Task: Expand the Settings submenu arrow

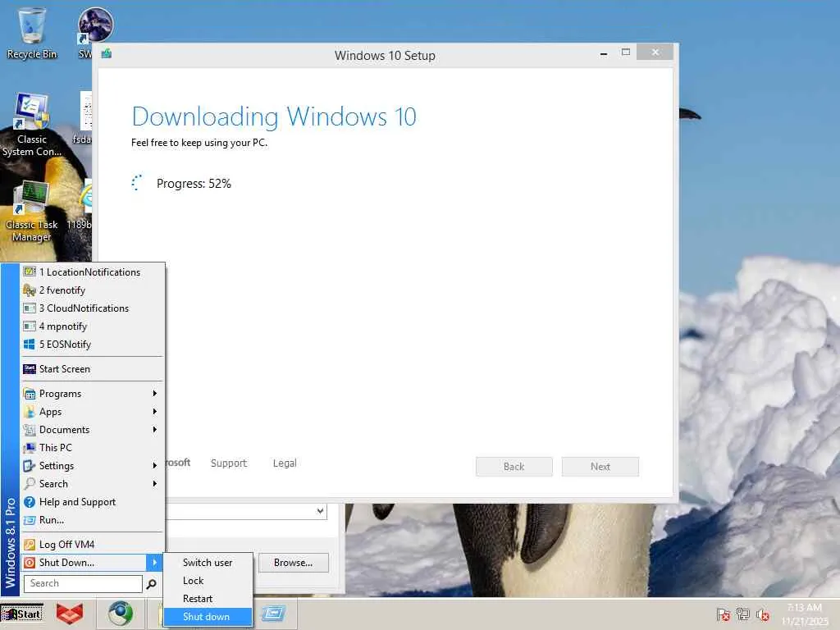Action: (155, 466)
